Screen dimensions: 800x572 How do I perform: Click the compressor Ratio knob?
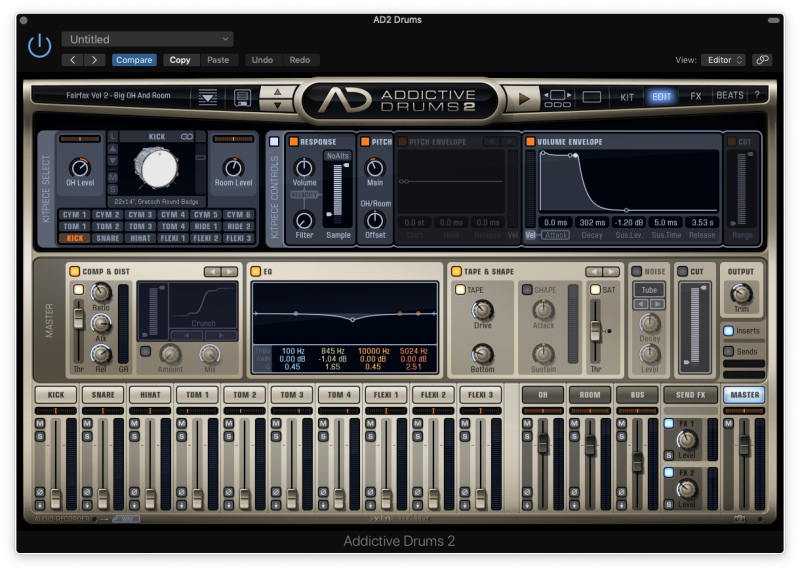(101, 293)
